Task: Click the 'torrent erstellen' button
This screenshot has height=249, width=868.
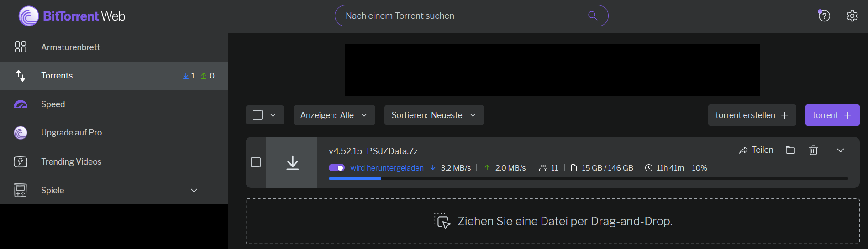Action: (752, 115)
